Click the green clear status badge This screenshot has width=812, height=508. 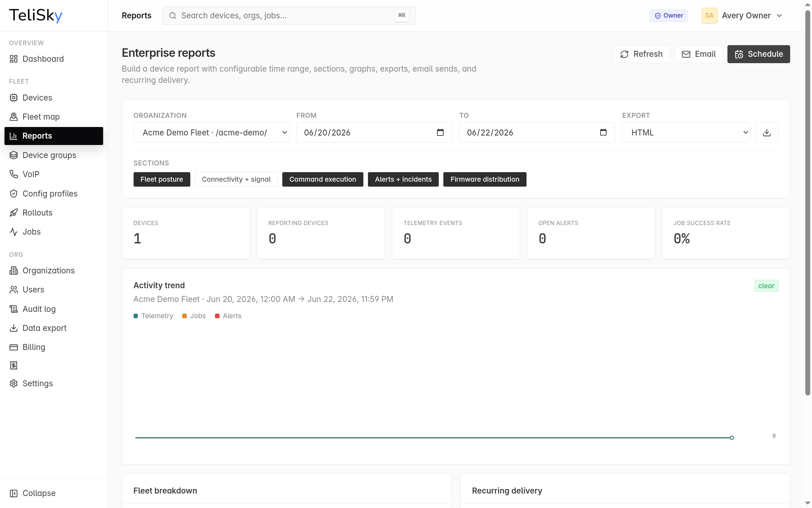767,286
